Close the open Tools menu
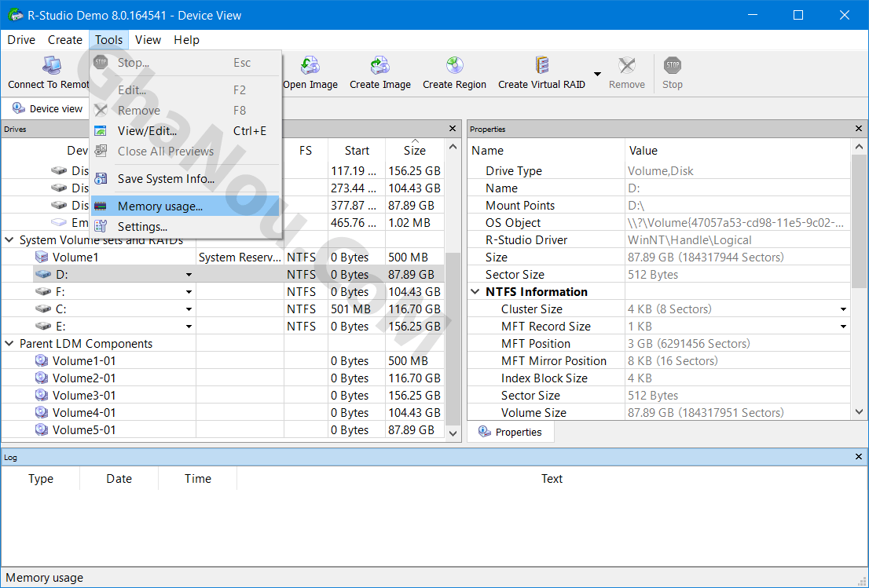Viewport: 869px width, 588px height. (108, 40)
